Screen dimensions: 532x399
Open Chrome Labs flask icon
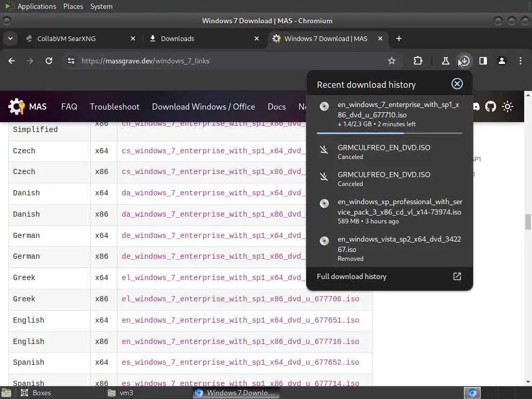(x=445, y=61)
